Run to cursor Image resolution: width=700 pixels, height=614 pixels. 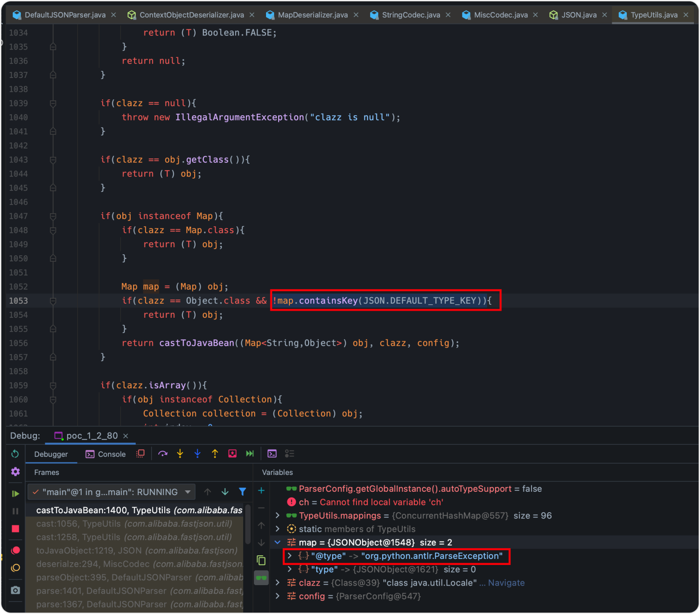[250, 454]
